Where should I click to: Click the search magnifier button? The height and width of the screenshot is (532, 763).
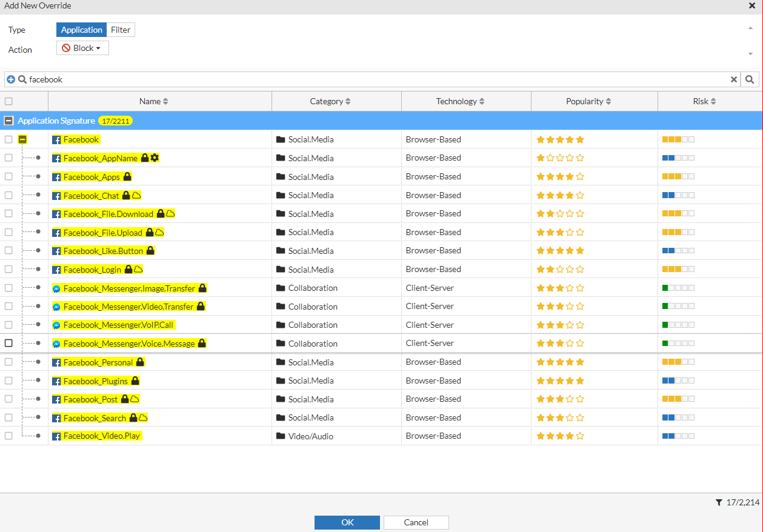[750, 79]
